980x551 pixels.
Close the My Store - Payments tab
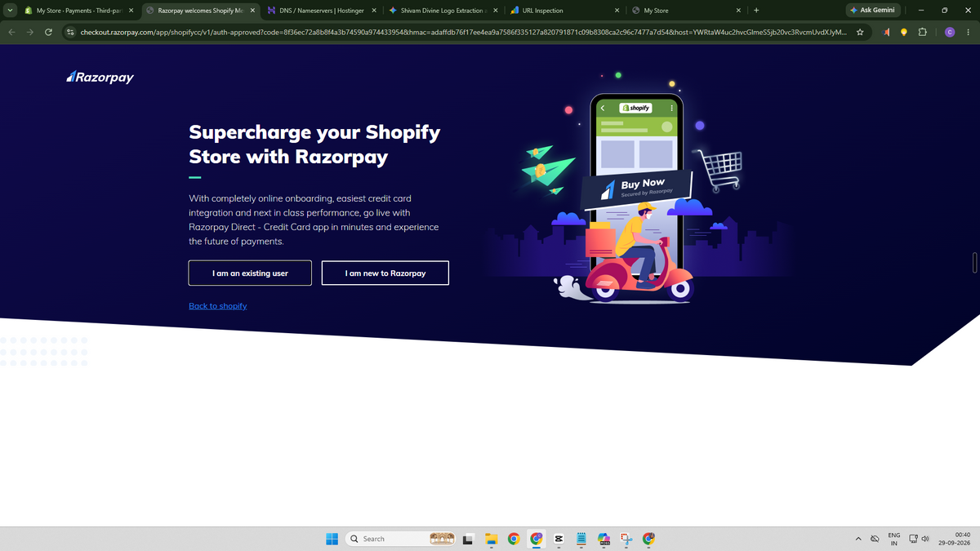coord(131,11)
